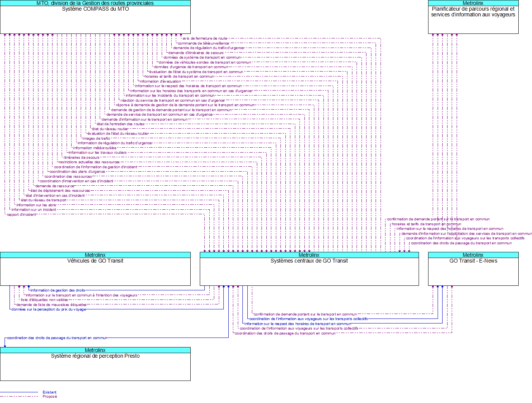
Task: Click the 'Proposé' legend entry
Action: [x=49, y=397]
